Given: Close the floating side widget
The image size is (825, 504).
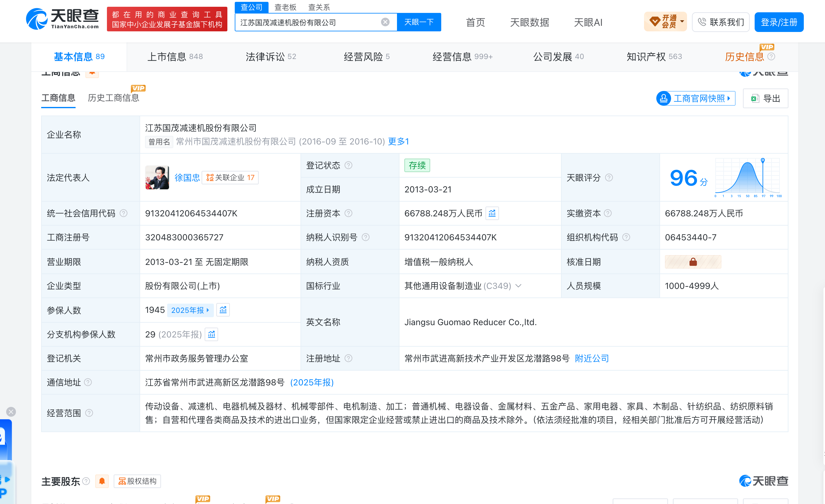Looking at the screenshot, I should (11, 411).
